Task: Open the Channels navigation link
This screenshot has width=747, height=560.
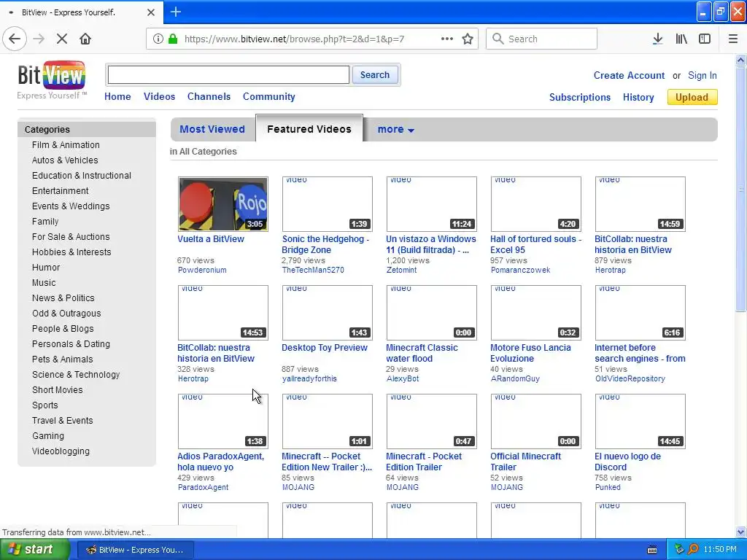Action: coord(209,97)
